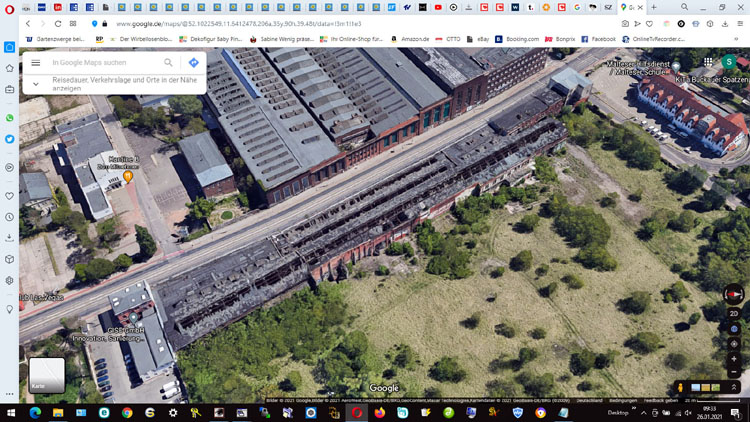The image size is (750, 422).
Task: Open Opera sidebar three-dot options
Action: point(10,394)
